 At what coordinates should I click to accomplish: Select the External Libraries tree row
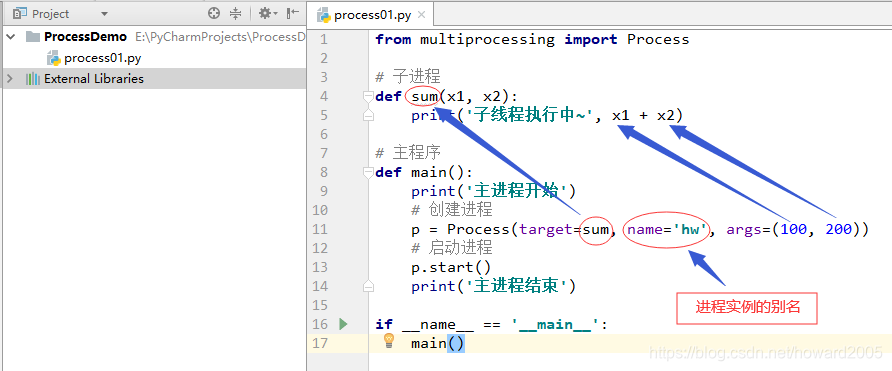pyautogui.click(x=153, y=79)
